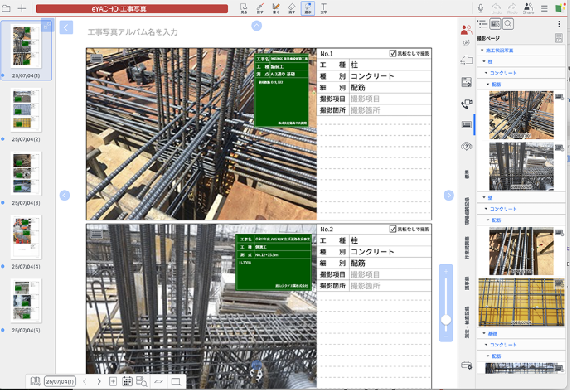This screenshot has width=572, height=392.
Task: Collapse the 壁 category in tree
Action: [484, 198]
